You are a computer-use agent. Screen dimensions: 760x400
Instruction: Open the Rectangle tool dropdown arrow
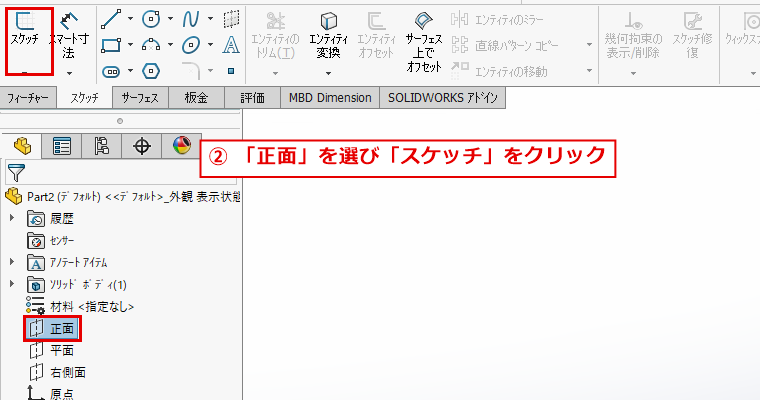(x=130, y=45)
